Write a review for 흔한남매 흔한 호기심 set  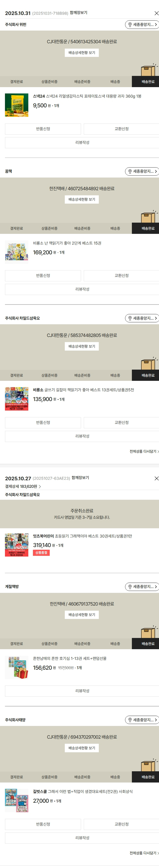82,691
